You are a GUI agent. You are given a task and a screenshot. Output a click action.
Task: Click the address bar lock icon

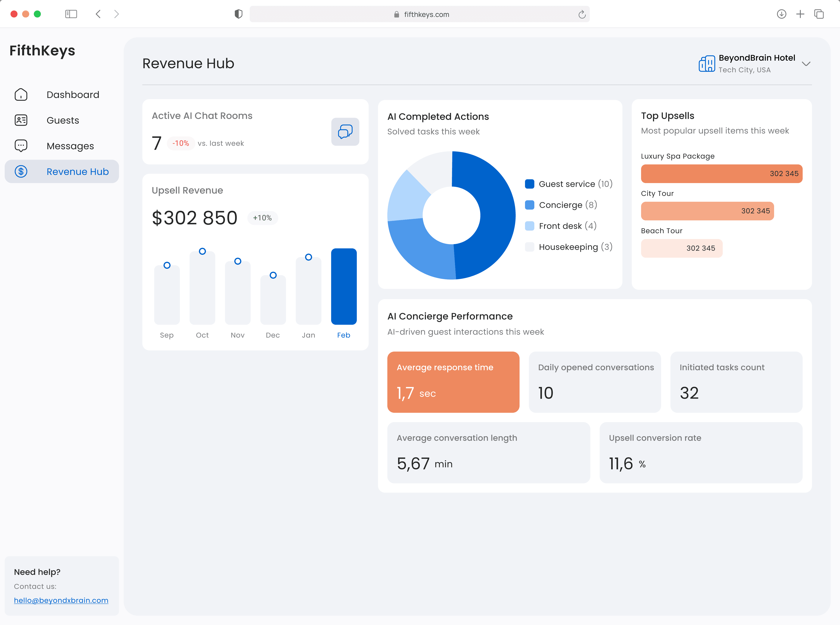(396, 14)
